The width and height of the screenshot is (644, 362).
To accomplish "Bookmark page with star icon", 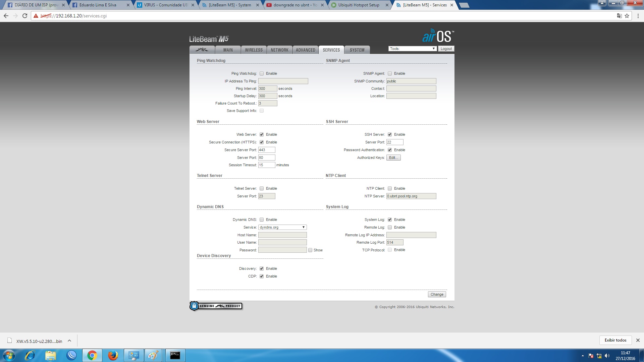I will pos(627,16).
